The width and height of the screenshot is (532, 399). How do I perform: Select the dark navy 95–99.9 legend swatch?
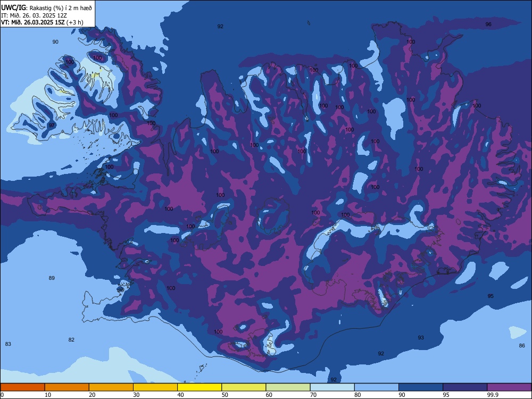pos(465,387)
